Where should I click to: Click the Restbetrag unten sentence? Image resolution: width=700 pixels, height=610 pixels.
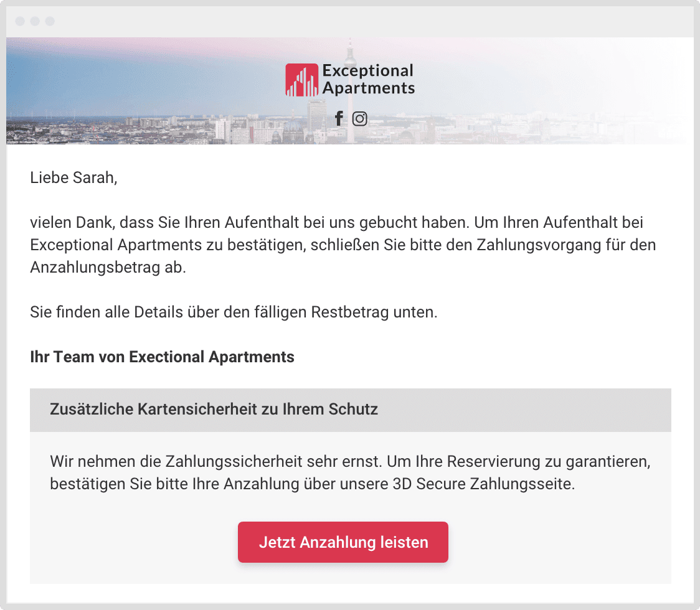pos(234,312)
